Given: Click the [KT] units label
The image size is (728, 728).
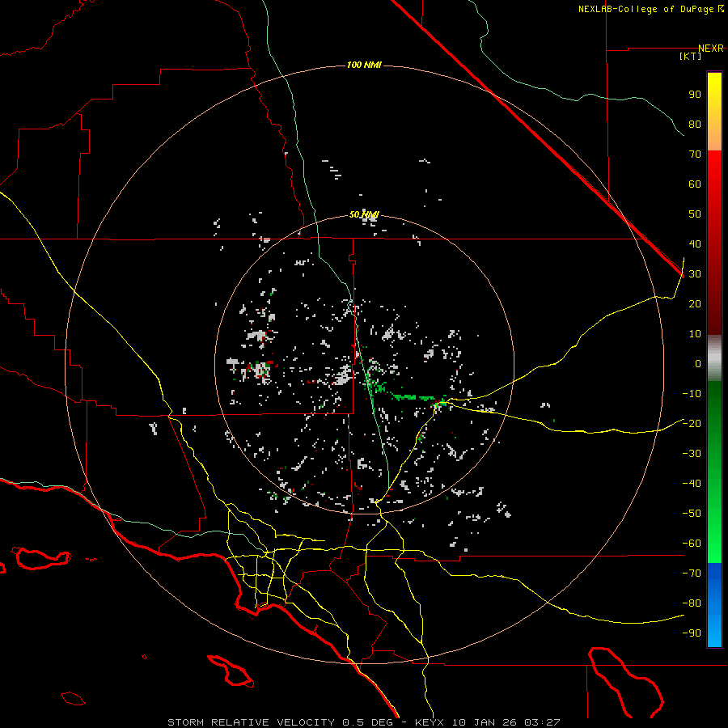Looking at the screenshot, I should [691, 57].
